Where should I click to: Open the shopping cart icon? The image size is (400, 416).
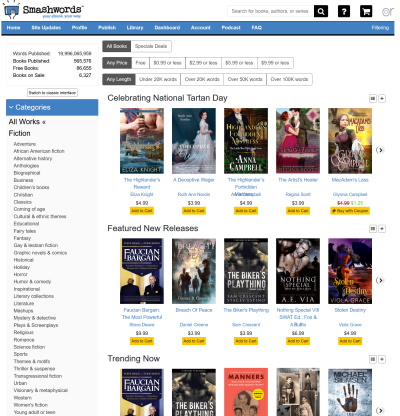point(366,11)
